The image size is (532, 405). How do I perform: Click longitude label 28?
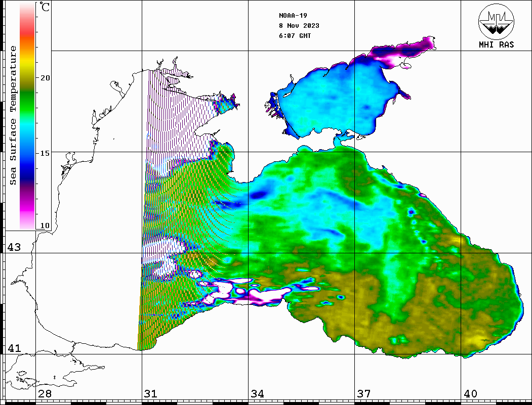coord(45,394)
